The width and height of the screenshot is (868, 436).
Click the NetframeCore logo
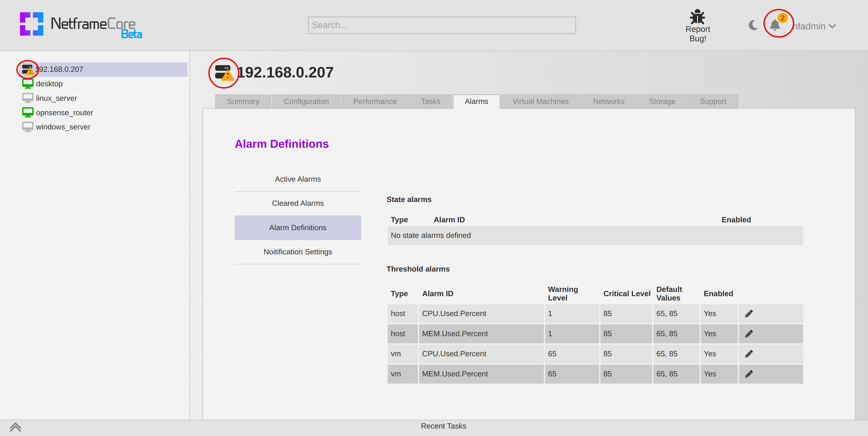(81, 25)
